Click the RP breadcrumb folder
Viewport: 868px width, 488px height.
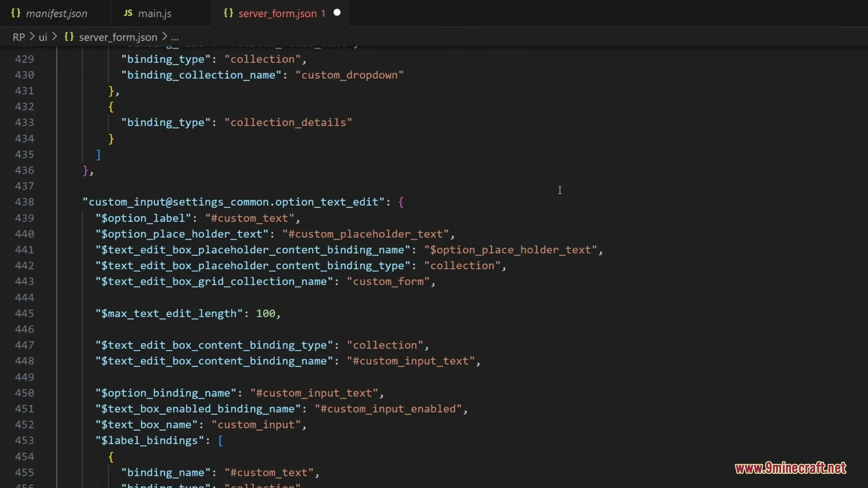tap(19, 37)
